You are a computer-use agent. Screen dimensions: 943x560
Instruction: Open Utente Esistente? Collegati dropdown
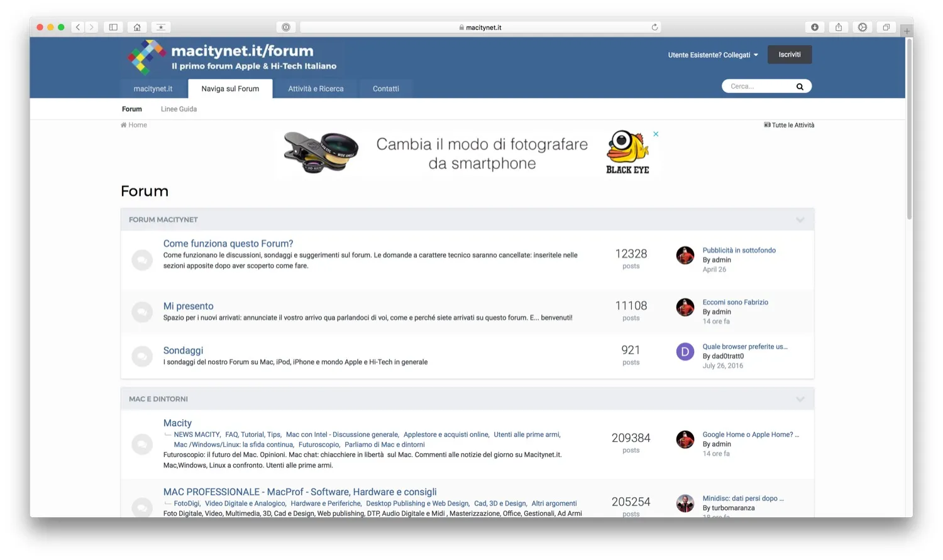click(713, 55)
